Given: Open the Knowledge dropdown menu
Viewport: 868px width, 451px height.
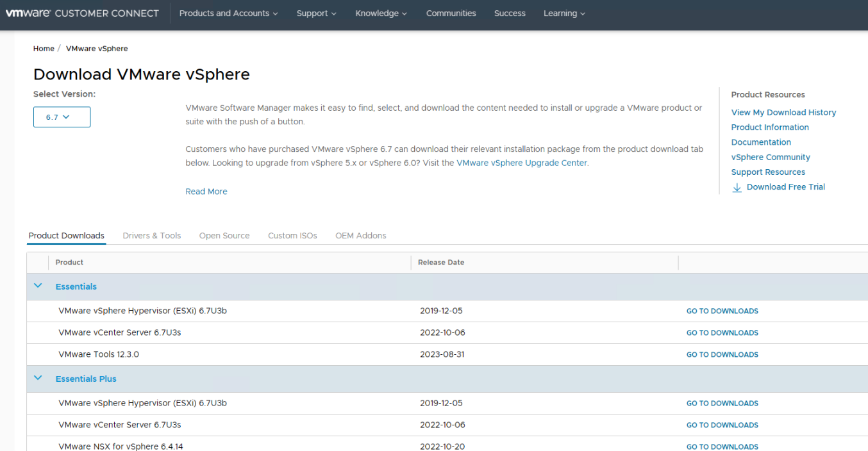Looking at the screenshot, I should point(381,13).
